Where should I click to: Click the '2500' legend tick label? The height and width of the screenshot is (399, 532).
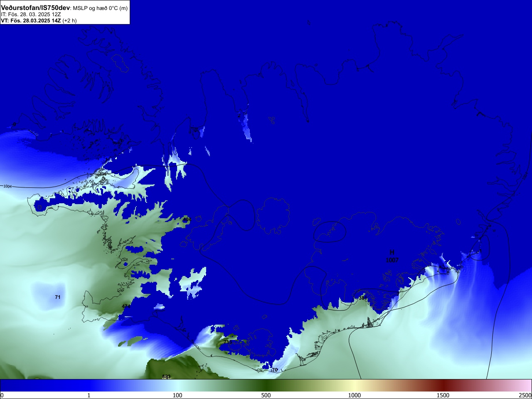click(525, 395)
